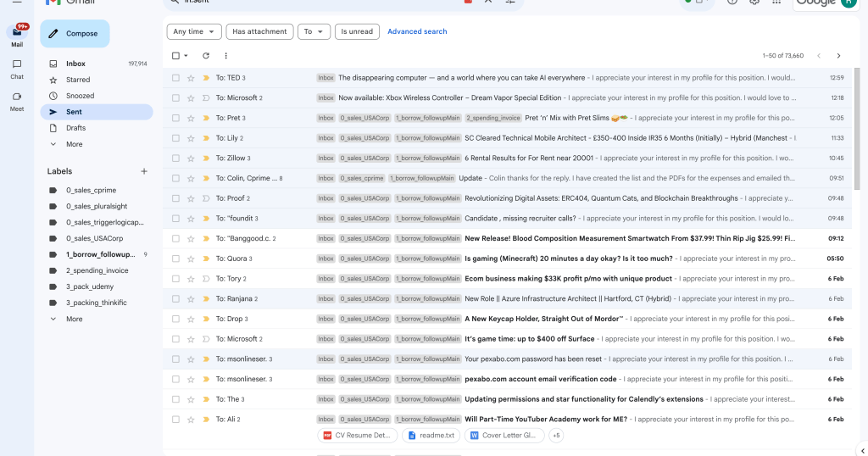Expand More under the folders list
Screen dimensions: 868x456
(x=74, y=144)
